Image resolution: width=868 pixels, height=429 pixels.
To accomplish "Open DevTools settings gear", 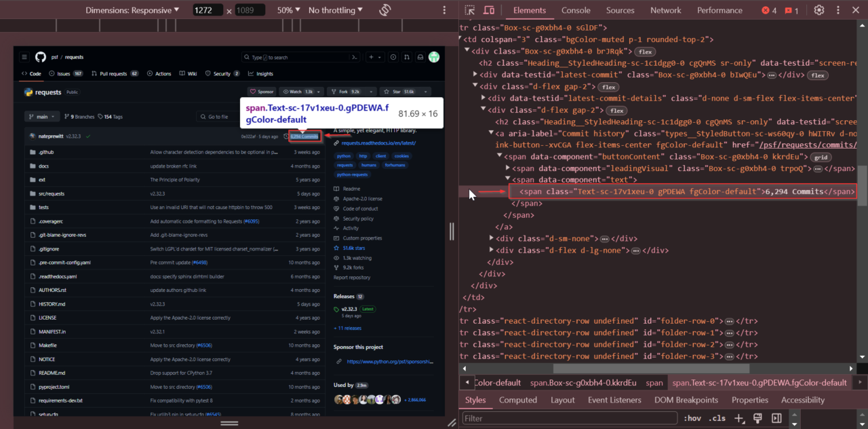I will pos(819,10).
